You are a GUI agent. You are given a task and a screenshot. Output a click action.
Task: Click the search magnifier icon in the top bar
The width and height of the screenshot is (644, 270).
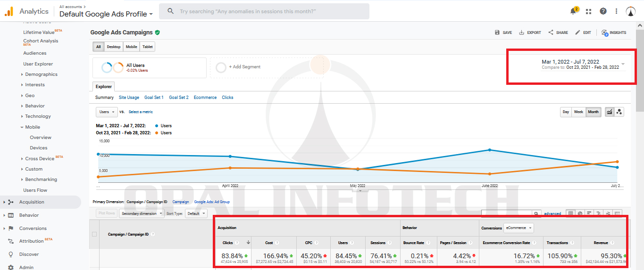click(171, 11)
